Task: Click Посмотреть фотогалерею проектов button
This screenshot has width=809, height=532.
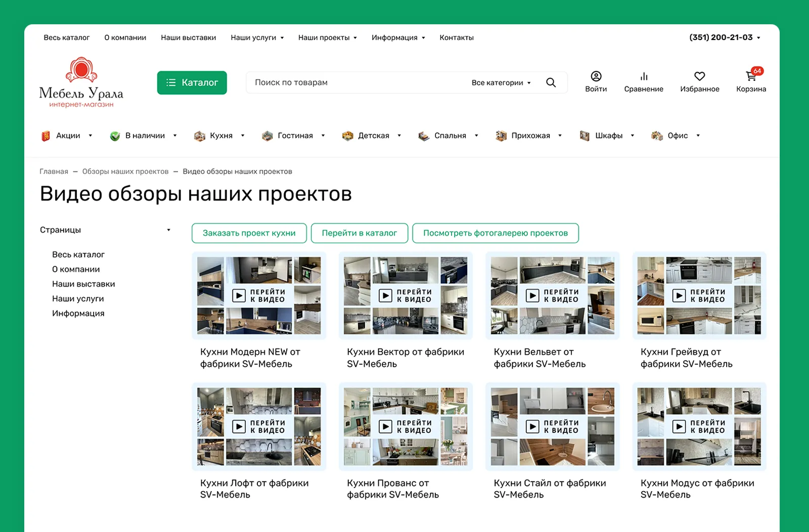Action: [496, 233]
